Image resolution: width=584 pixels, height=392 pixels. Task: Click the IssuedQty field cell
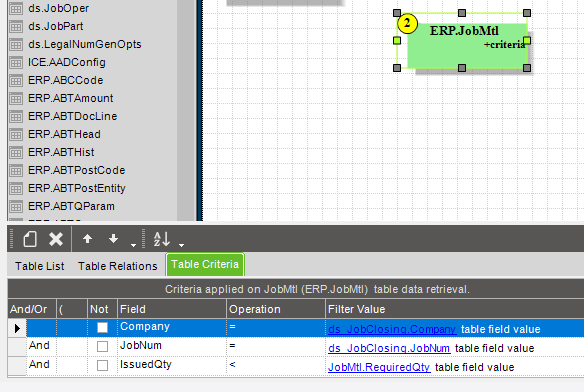click(x=172, y=365)
